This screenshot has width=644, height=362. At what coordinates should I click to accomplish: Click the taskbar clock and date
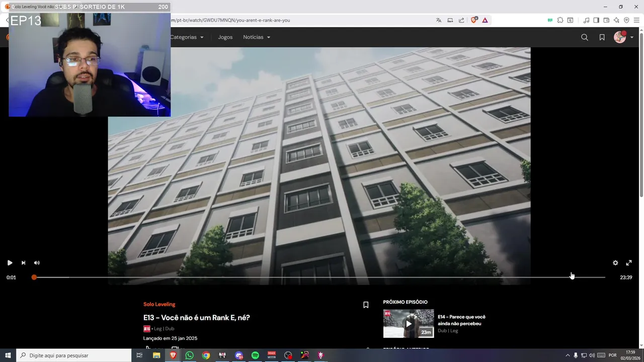(630, 355)
